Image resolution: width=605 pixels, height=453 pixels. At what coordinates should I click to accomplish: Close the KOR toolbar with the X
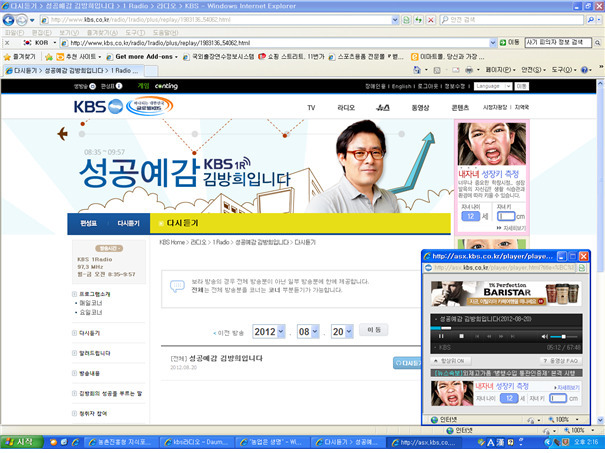click(x=7, y=43)
